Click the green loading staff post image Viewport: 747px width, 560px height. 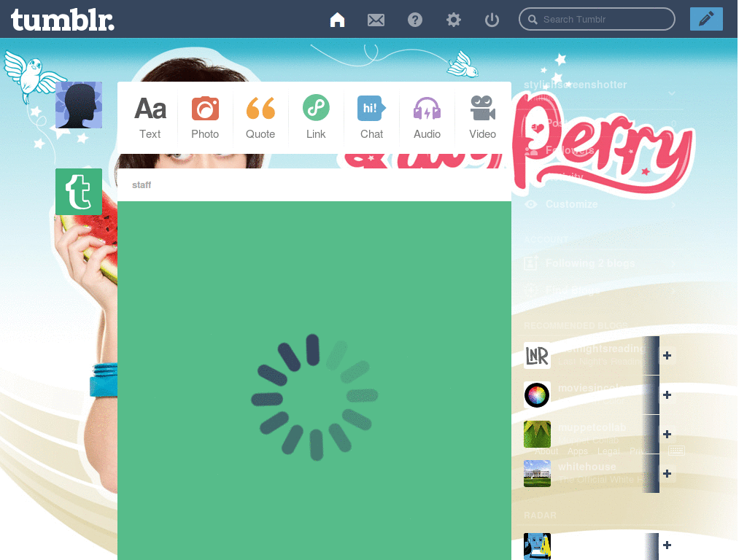(x=314, y=381)
